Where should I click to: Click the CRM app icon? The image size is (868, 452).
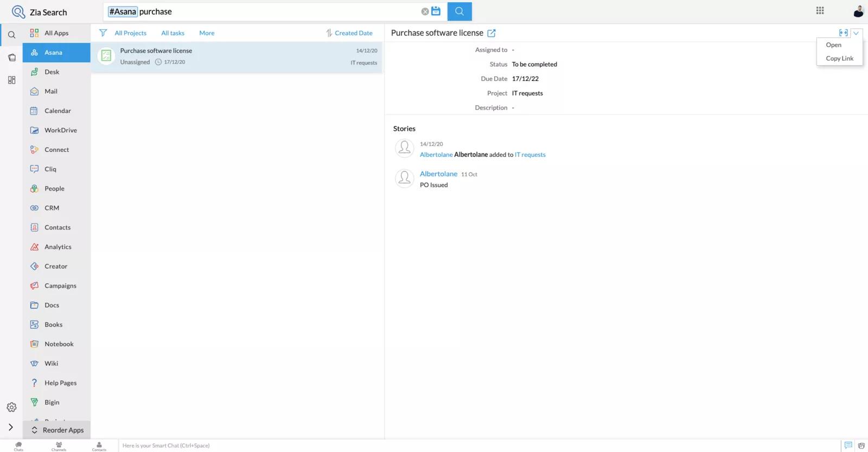[34, 208]
